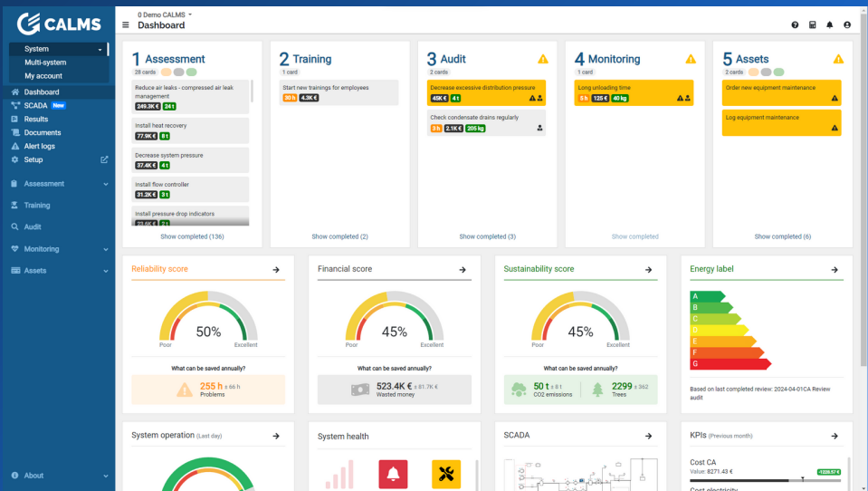Open the help question mark icon
Viewport: 868px width, 491px height.
point(795,25)
